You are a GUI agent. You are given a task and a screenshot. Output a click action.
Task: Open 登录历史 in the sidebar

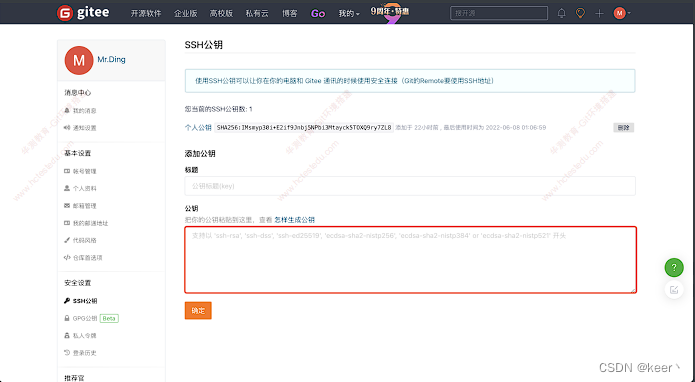click(x=80, y=353)
